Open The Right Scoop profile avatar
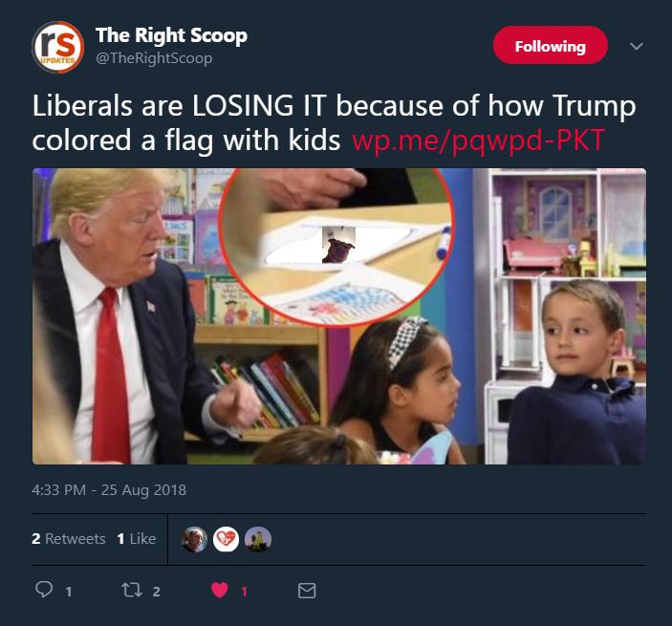Image resolution: width=672 pixels, height=626 pixels. [x=58, y=47]
